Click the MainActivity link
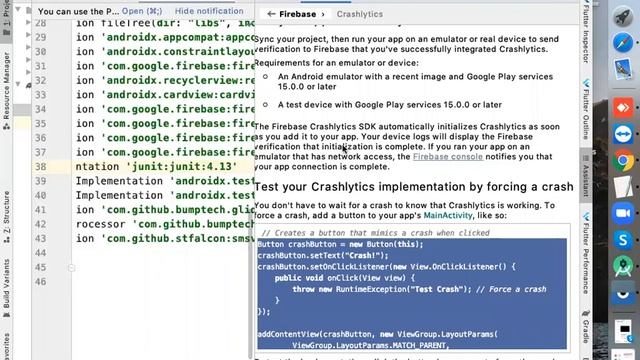The height and width of the screenshot is (360, 640). pyautogui.click(x=448, y=216)
